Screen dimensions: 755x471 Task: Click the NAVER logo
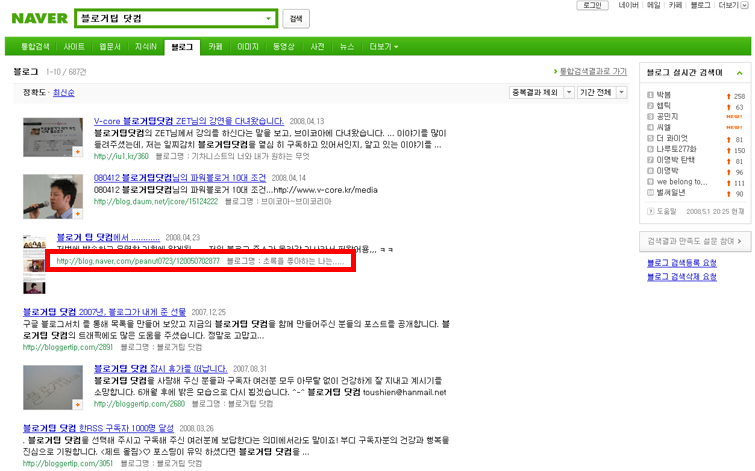coord(39,18)
